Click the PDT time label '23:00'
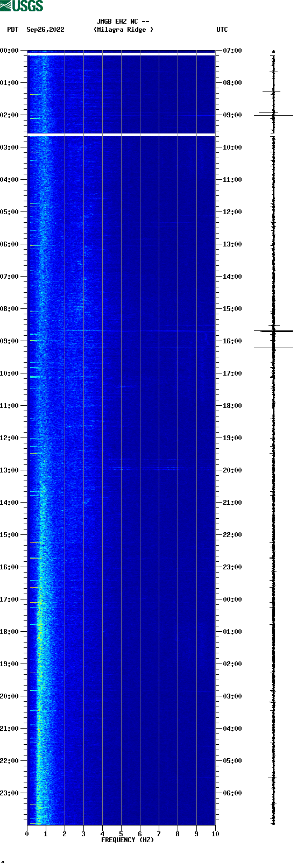Image resolution: width=297 pixels, height=868 pixels. (x=10, y=793)
